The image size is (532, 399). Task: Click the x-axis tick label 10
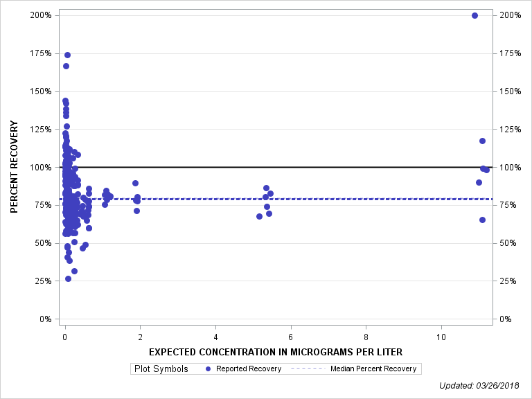point(441,337)
